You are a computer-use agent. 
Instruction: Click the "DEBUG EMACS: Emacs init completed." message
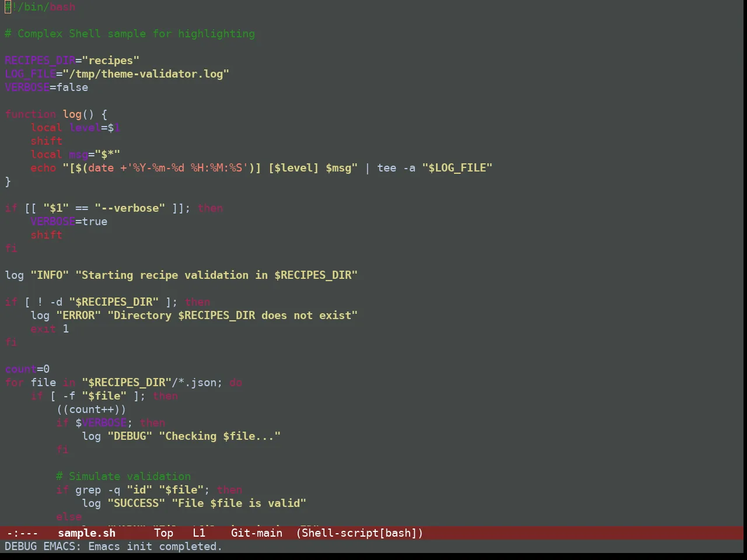click(x=114, y=547)
